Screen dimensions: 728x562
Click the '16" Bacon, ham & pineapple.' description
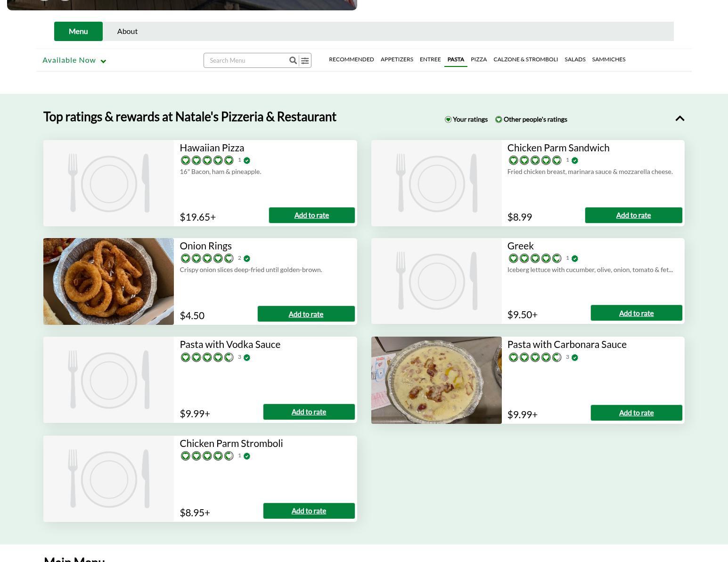click(x=221, y=172)
